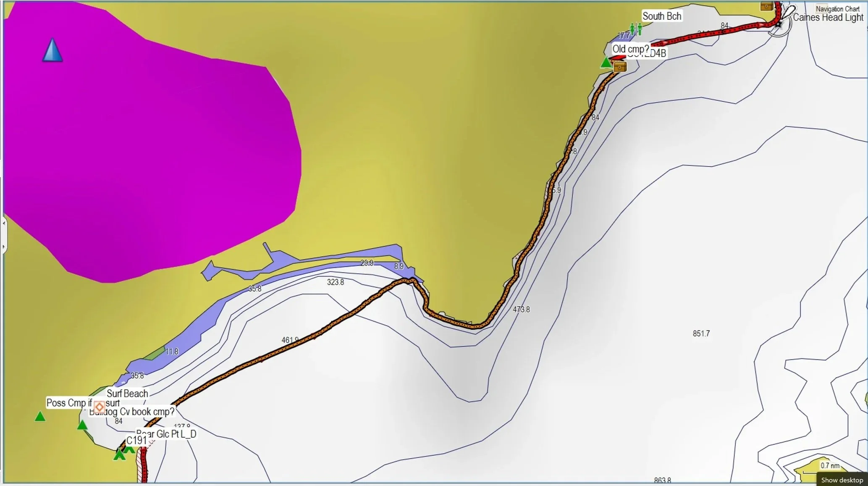Viewport: 868px width, 486px height.
Task: Select the green triangle waypoint by Old cmp?
Action: pos(606,63)
